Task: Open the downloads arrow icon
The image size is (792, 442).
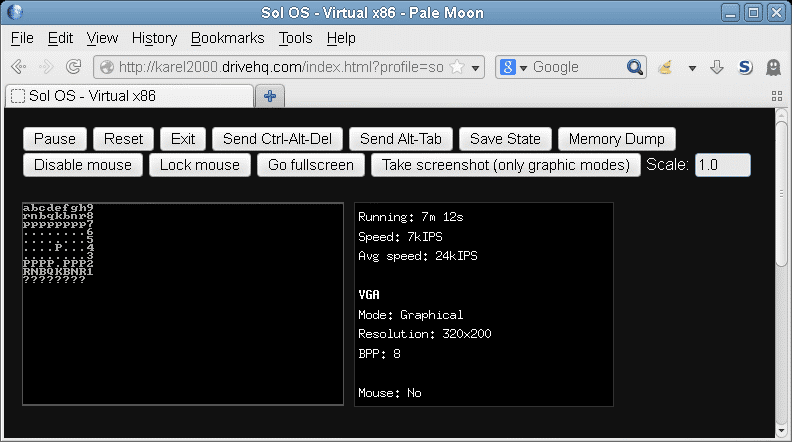Action: point(716,67)
